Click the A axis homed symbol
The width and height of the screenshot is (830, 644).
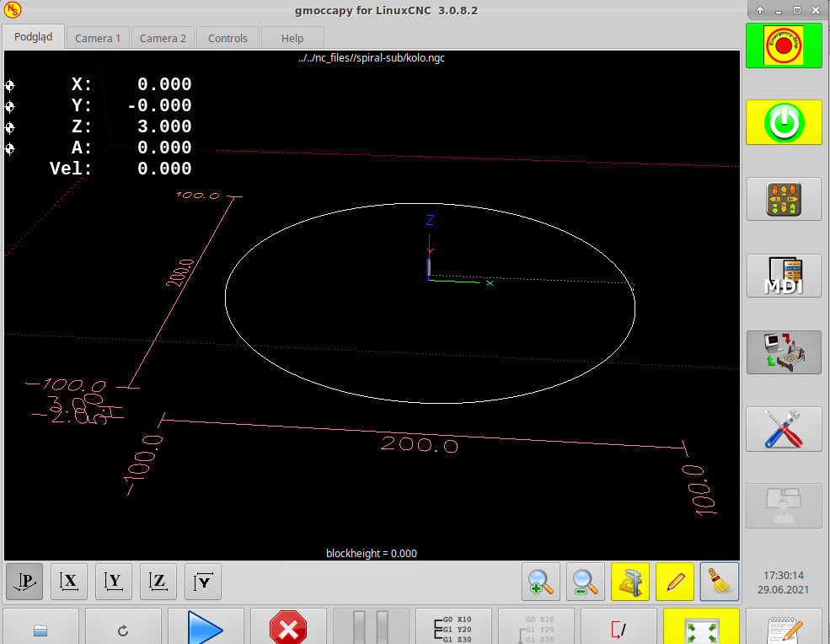[x=9, y=149]
